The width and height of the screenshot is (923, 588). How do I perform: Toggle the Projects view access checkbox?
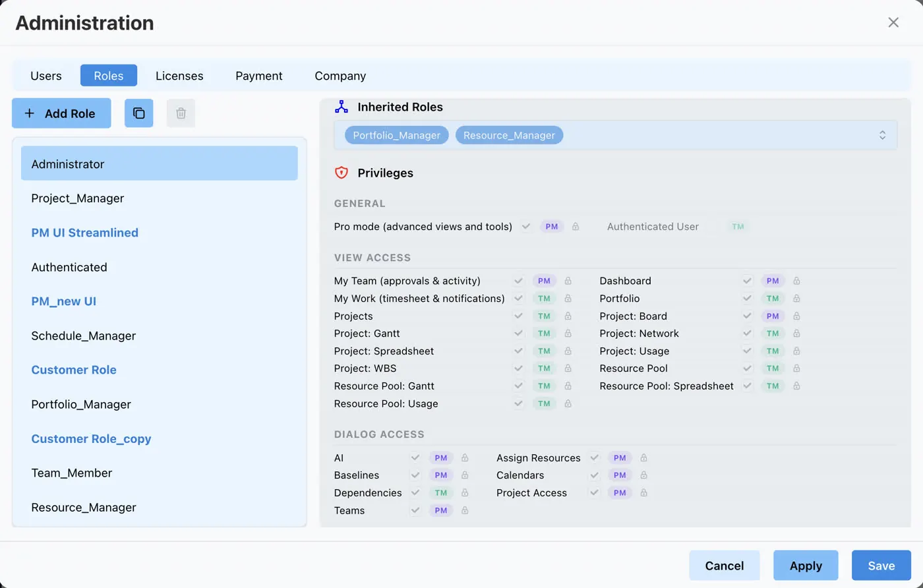click(x=519, y=316)
